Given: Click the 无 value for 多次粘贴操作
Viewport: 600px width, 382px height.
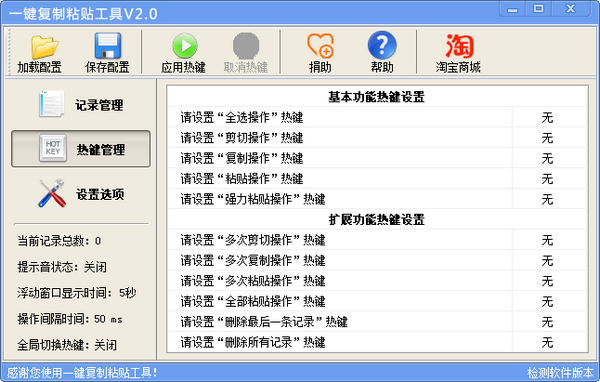Looking at the screenshot, I should pyautogui.click(x=548, y=281).
